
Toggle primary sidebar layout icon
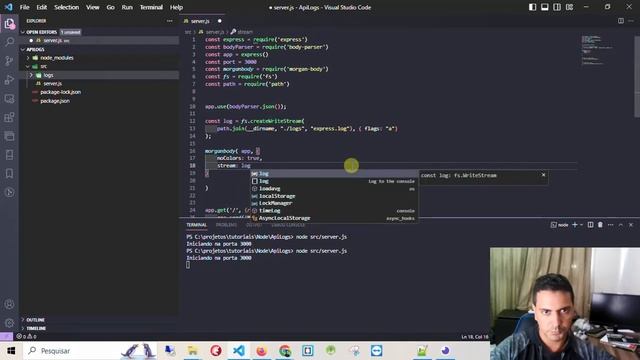[x=532, y=7]
